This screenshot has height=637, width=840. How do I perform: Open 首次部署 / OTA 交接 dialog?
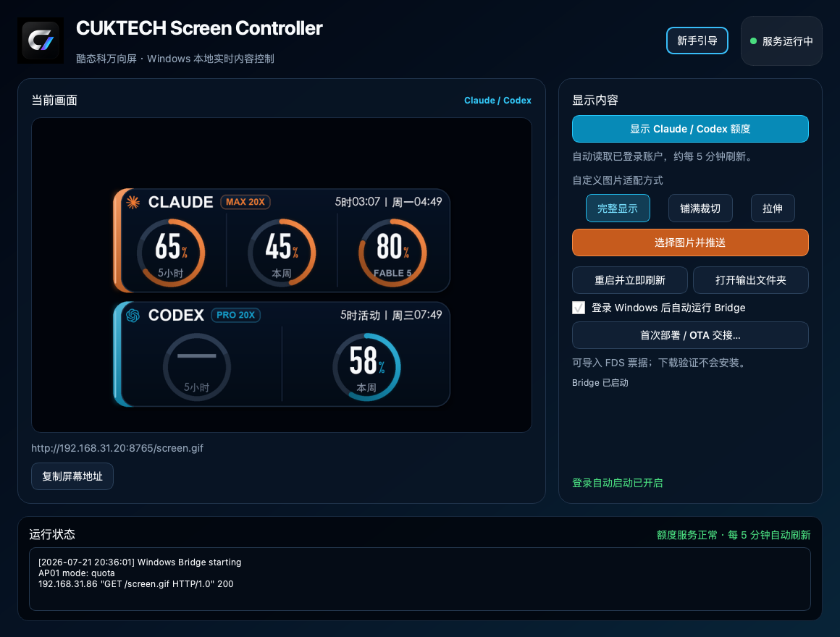[690, 335]
